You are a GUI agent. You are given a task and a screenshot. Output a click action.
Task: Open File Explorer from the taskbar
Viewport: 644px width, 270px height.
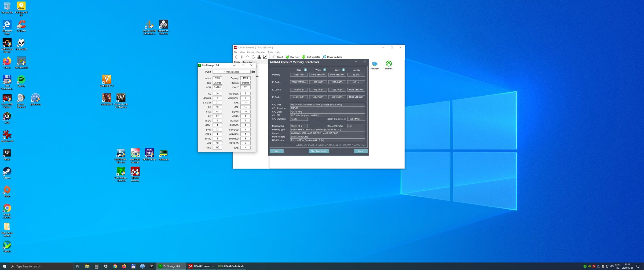(x=87, y=266)
